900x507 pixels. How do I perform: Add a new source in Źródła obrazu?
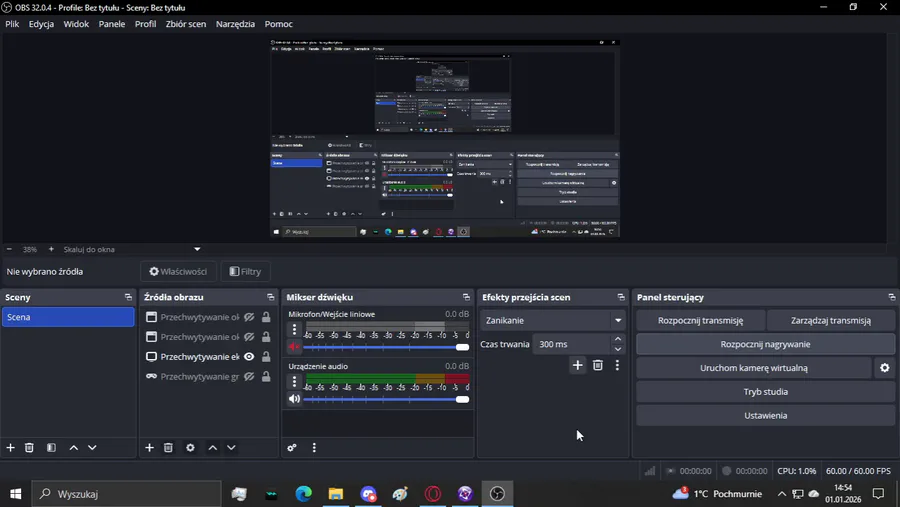(x=149, y=447)
